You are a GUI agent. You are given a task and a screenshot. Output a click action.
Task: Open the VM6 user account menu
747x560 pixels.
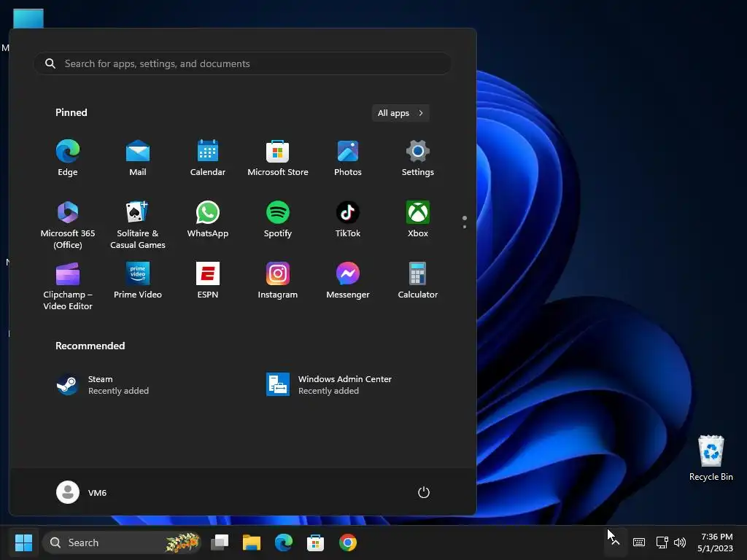tap(82, 492)
